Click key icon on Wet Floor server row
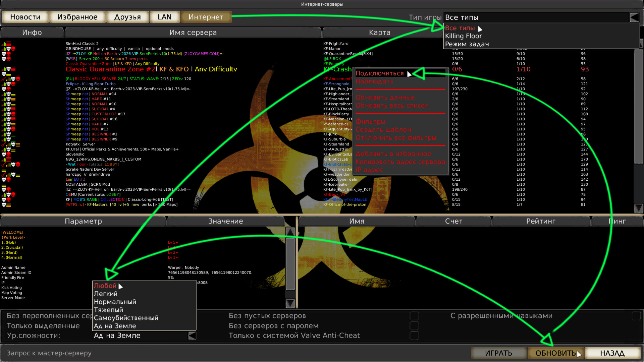The height and width of the screenshot is (362, 644). pos(3,165)
